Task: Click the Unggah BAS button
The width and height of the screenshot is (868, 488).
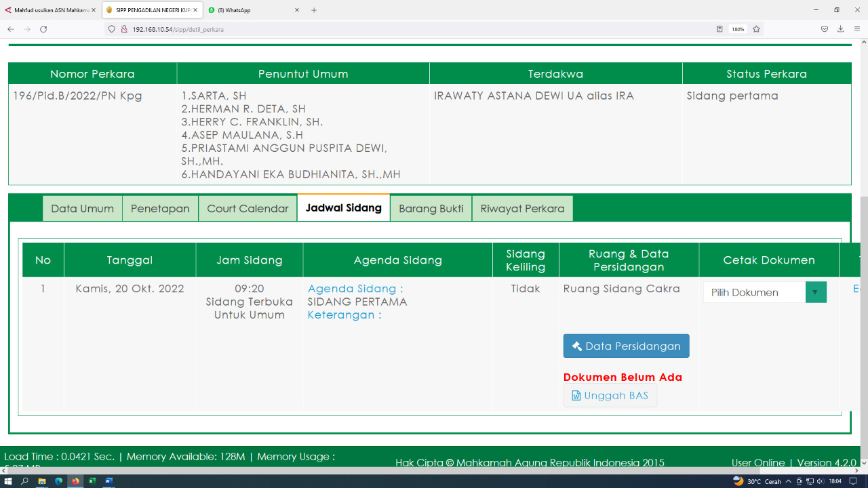Action: 610,395
